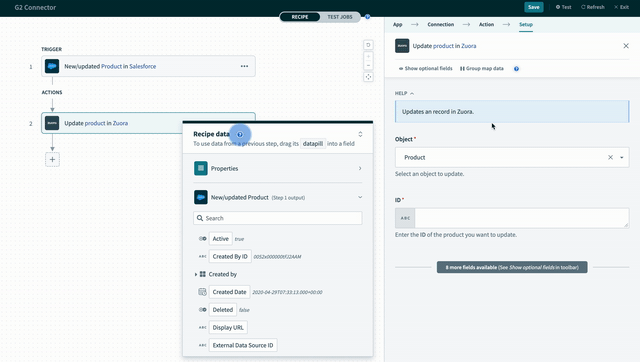Select the Deleted datapill
This screenshot has width=640, height=362.
click(x=222, y=310)
